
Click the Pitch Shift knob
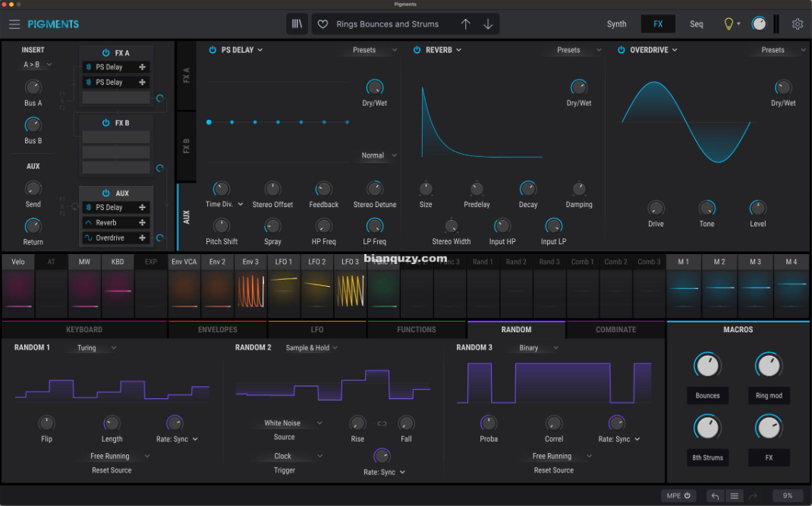pos(222,226)
